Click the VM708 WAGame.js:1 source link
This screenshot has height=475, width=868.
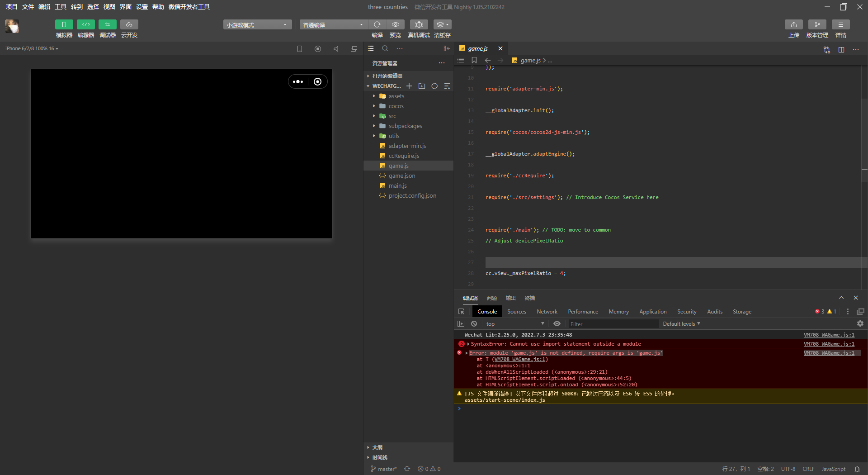[x=829, y=335]
